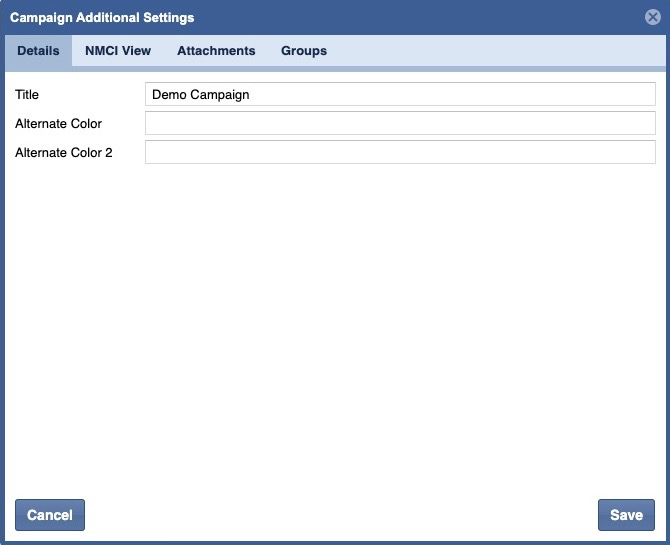Click the Alternate Color 2 label
Image resolution: width=670 pixels, height=545 pixels.
tap(63, 153)
